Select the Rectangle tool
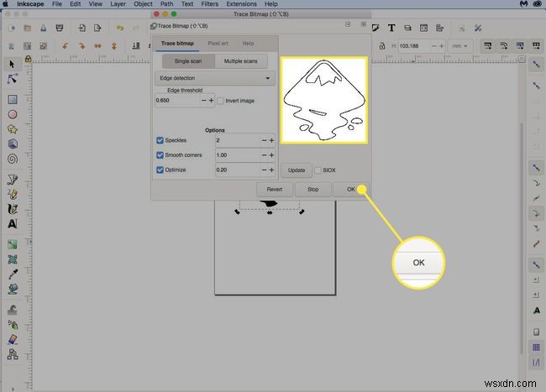Image resolution: width=546 pixels, height=392 pixels. click(13, 100)
